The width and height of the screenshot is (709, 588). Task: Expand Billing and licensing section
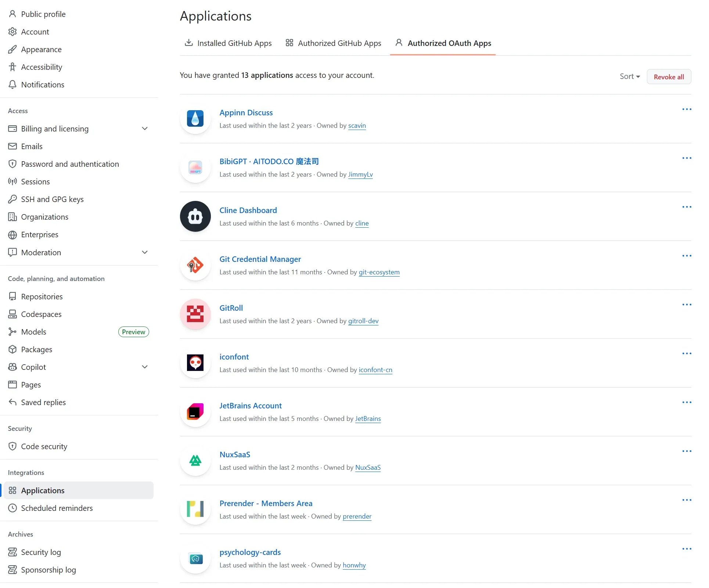coord(145,129)
